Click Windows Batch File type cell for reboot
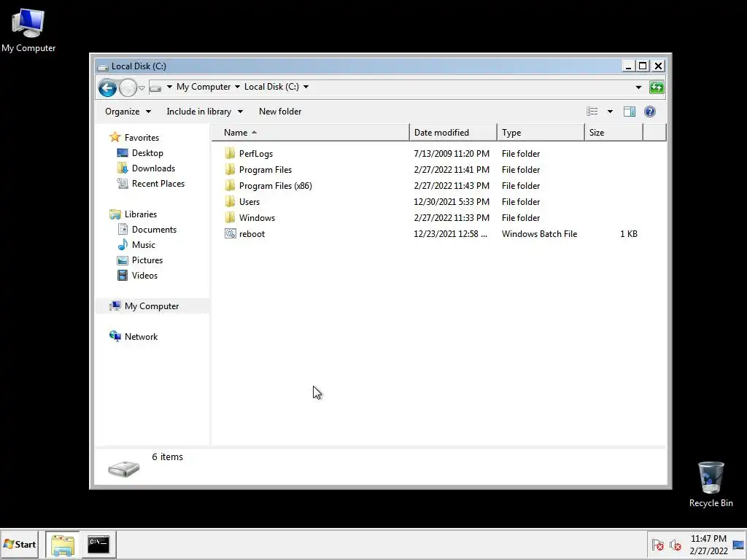 [539, 234]
